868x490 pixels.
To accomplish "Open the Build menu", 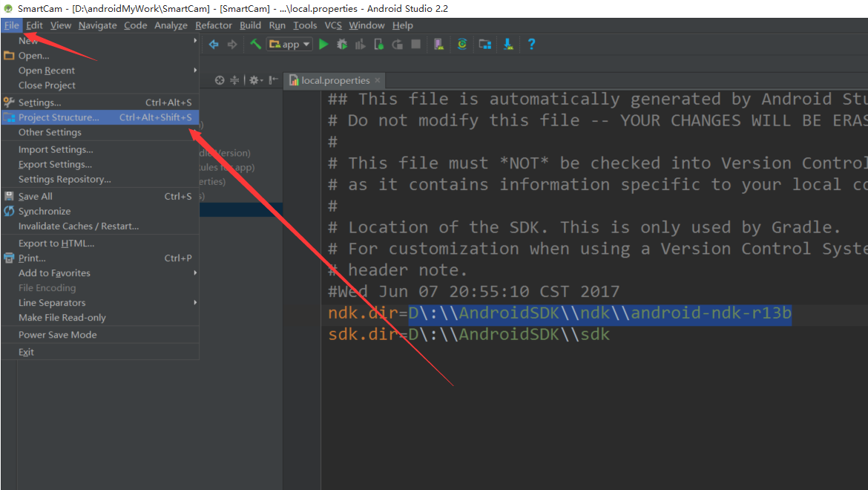I will tap(250, 25).
